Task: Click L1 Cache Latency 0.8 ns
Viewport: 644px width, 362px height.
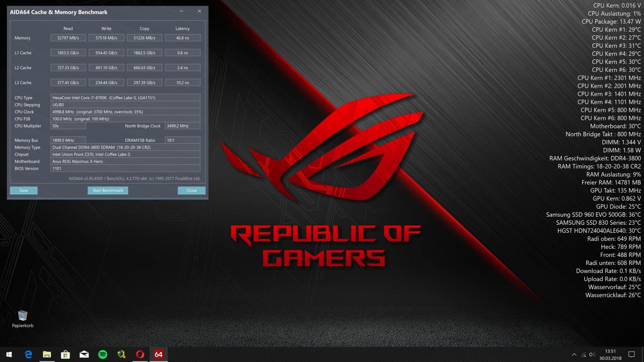Action: click(183, 53)
